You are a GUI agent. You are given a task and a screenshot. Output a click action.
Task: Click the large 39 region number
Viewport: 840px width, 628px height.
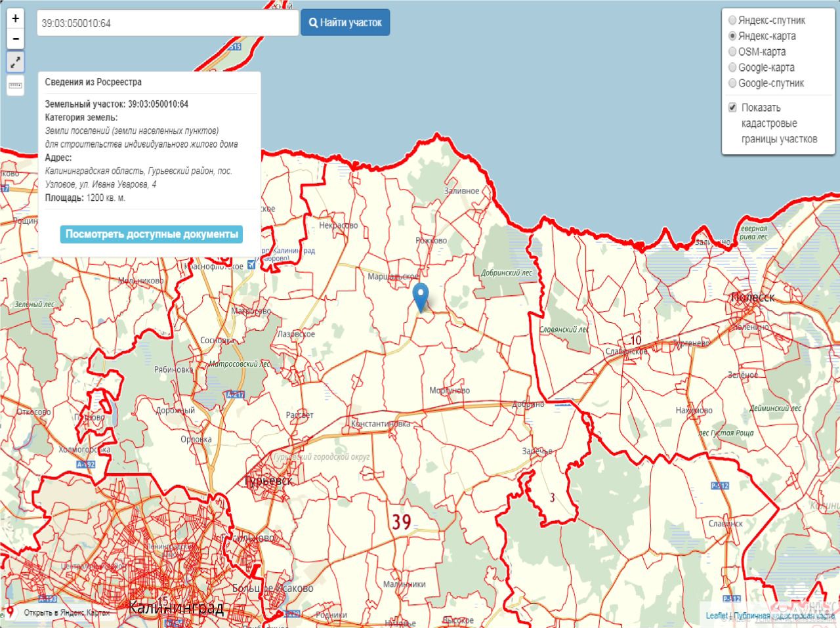[402, 522]
